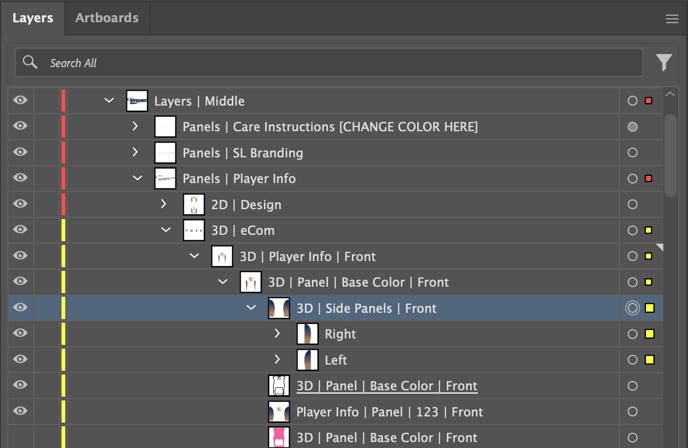Expand the Left sublayer
Viewport: 688px width, 448px height.
point(278,360)
